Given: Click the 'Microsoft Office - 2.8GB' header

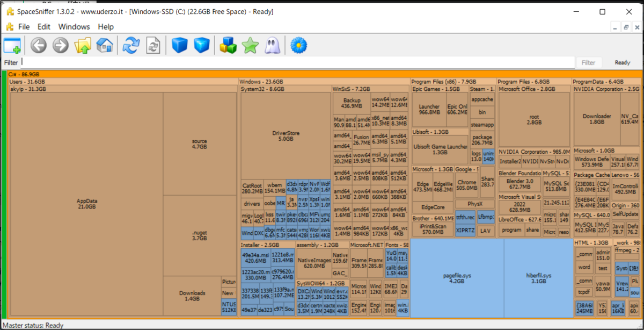Looking at the screenshot, I should (534, 89).
